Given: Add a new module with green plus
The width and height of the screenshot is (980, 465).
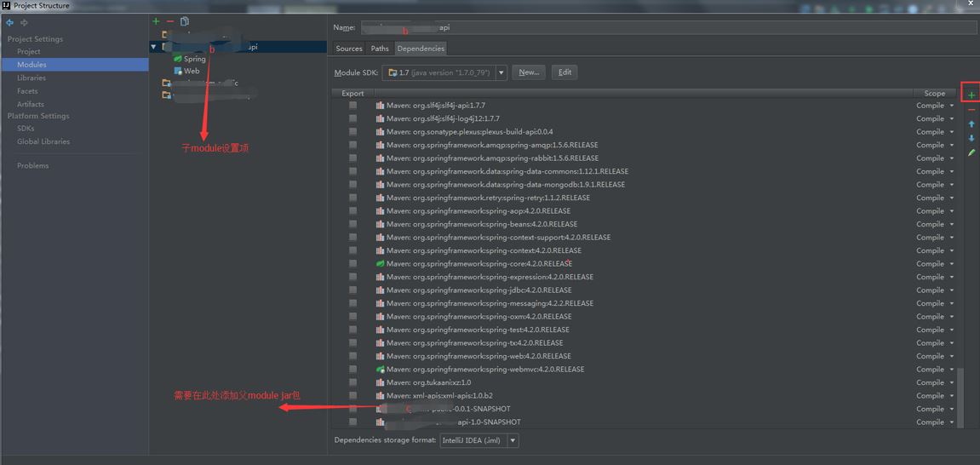Looking at the screenshot, I should point(156,21).
